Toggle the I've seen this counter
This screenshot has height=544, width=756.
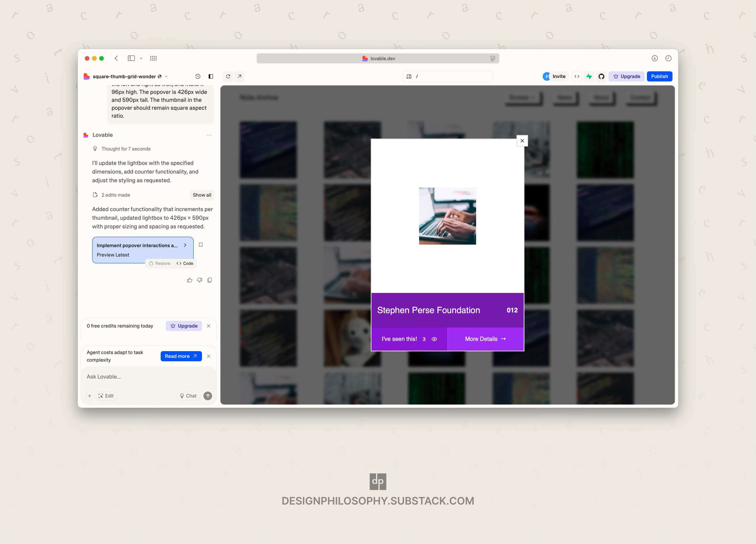tap(409, 339)
